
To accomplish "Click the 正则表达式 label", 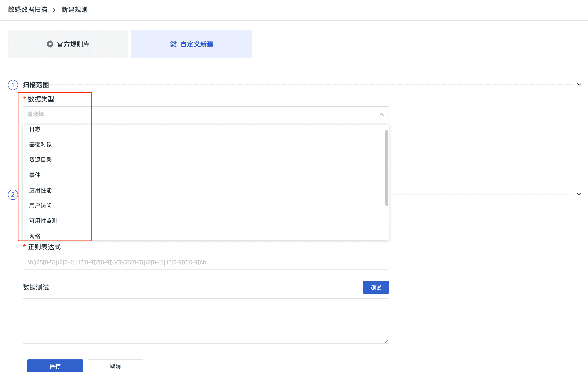I will click(x=44, y=247).
